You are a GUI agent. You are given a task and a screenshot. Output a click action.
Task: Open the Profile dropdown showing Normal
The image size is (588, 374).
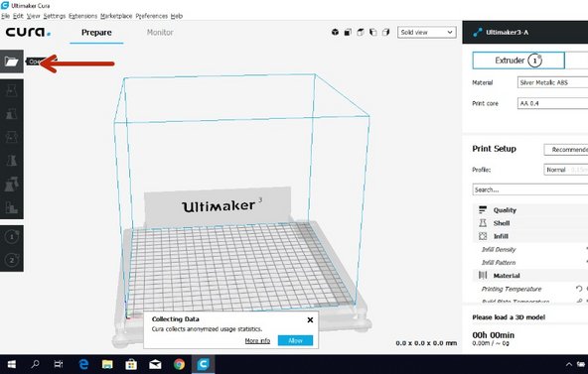pos(566,170)
